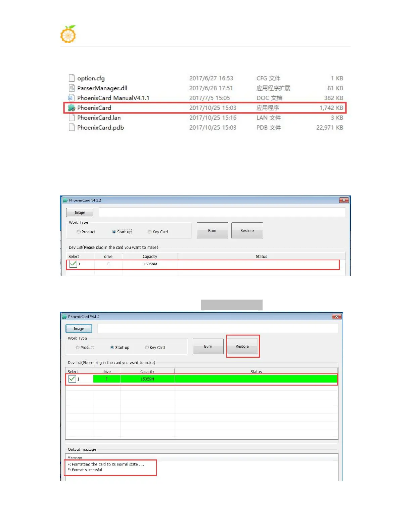411x532 pixels.
Task: Click 81 KB size of ParserManager.dll
Action: [335, 88]
